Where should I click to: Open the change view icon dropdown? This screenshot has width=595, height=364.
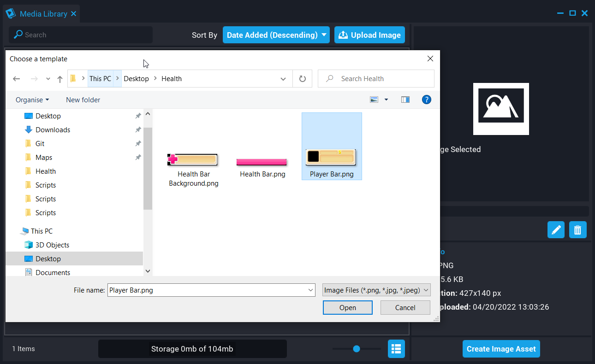(386, 100)
